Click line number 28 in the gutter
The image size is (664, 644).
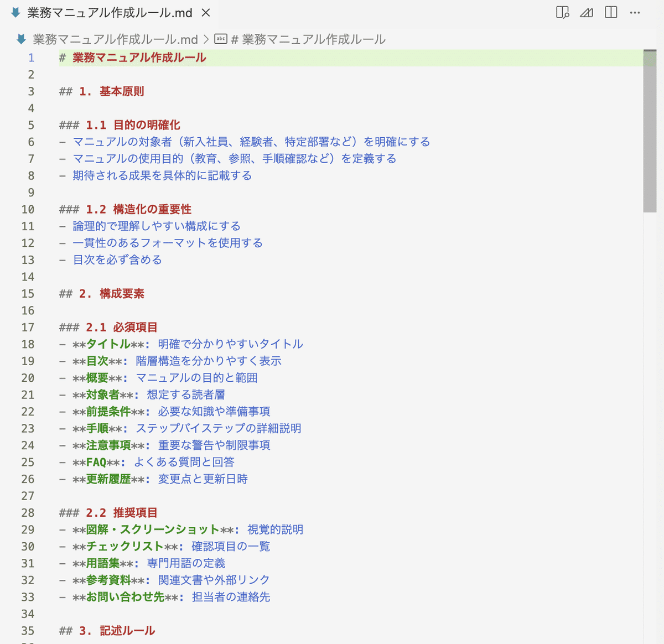pyautogui.click(x=28, y=513)
